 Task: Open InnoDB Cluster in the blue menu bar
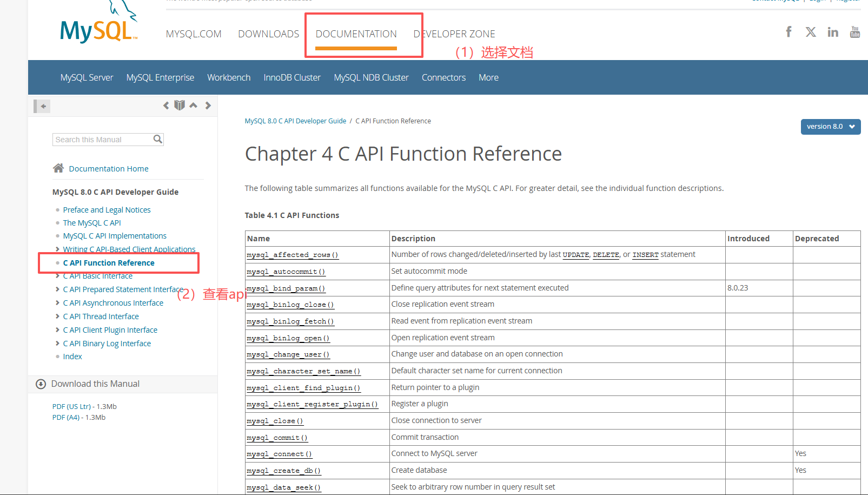[x=292, y=77]
